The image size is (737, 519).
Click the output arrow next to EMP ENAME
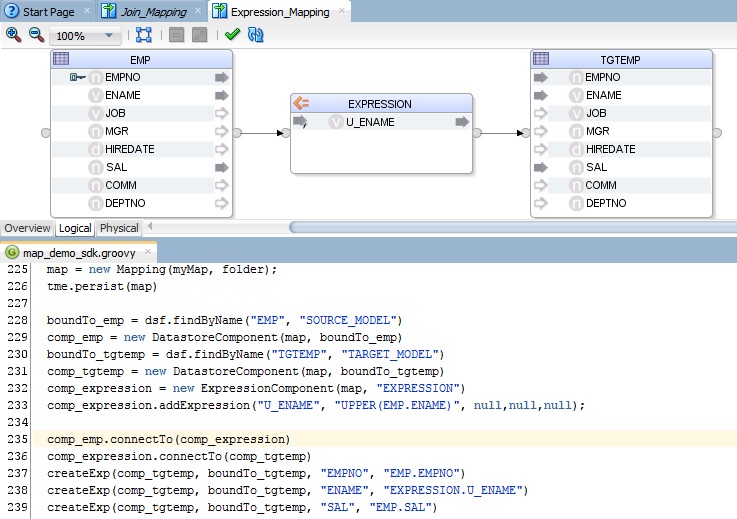(221, 95)
